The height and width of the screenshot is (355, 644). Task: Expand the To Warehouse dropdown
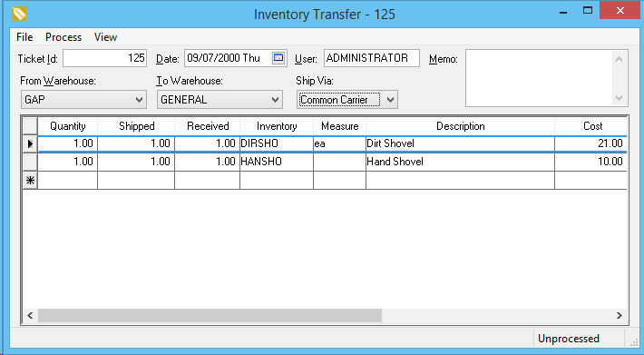275,100
